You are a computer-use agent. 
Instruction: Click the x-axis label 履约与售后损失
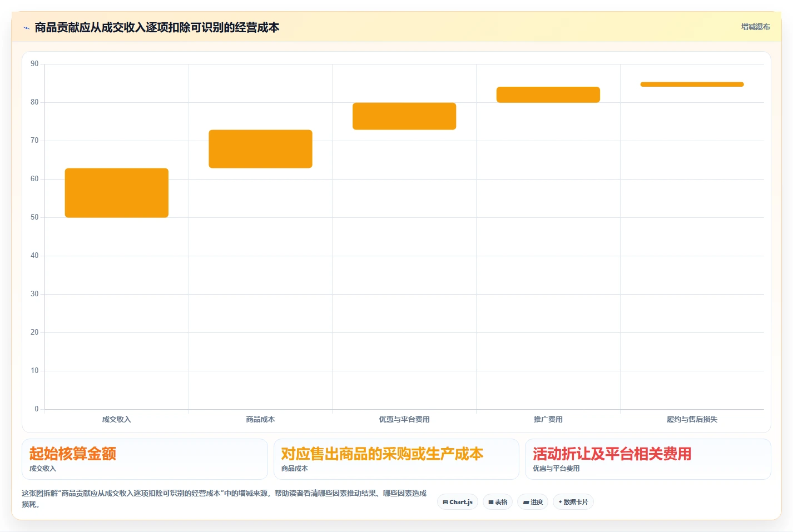[692, 420]
